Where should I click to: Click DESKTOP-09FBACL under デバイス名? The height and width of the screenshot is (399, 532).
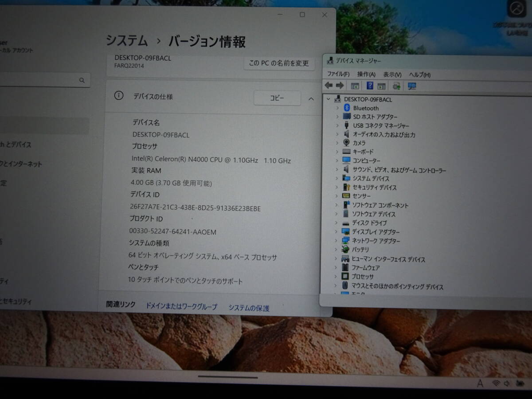(161, 135)
